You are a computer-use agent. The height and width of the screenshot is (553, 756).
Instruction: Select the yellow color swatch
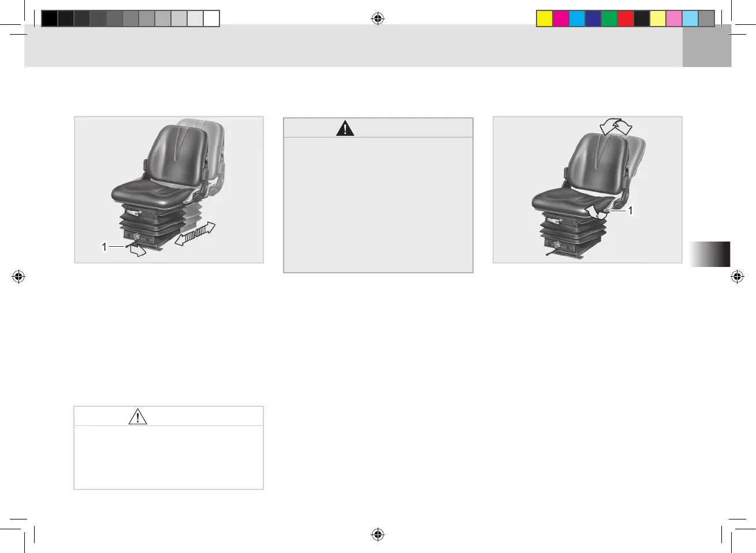click(x=545, y=18)
